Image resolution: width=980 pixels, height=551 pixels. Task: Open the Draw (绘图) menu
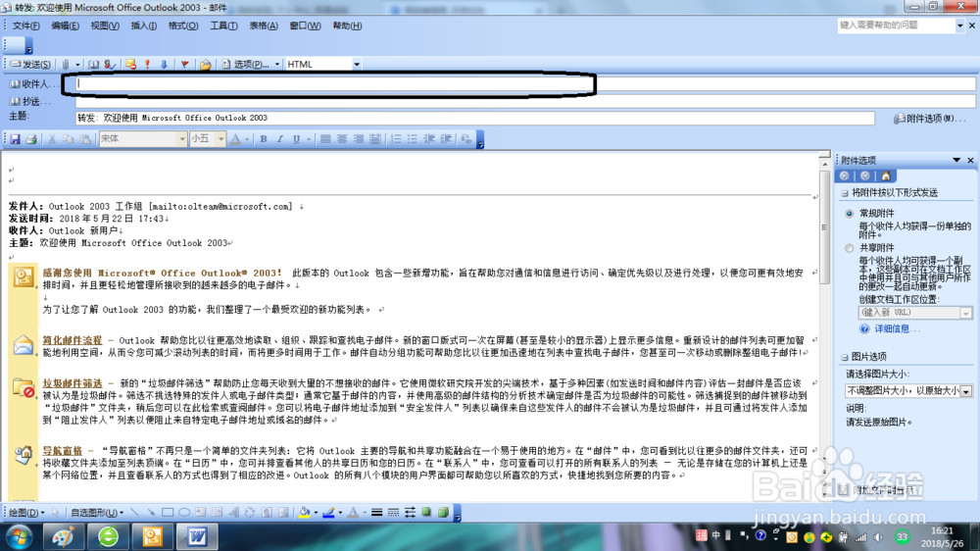point(25,513)
